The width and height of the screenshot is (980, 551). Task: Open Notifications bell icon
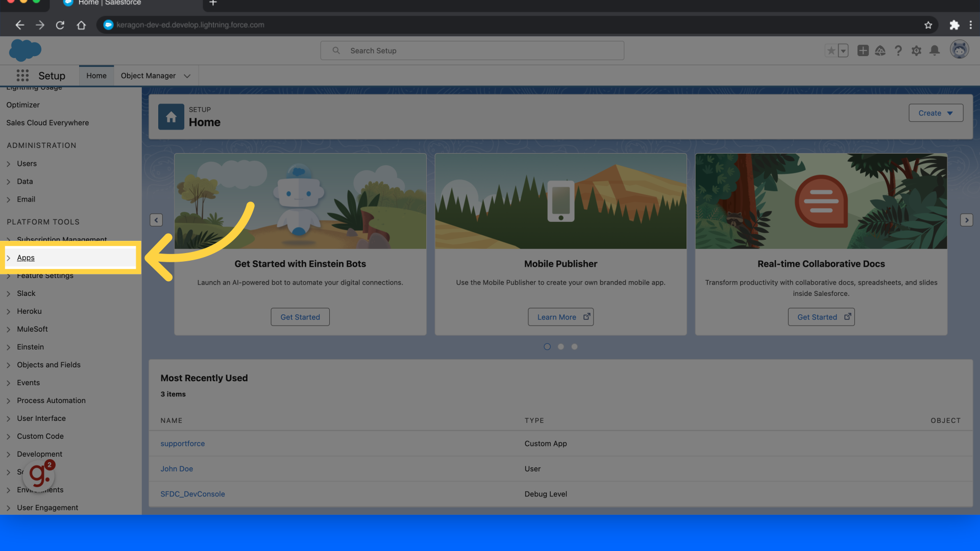(x=935, y=51)
